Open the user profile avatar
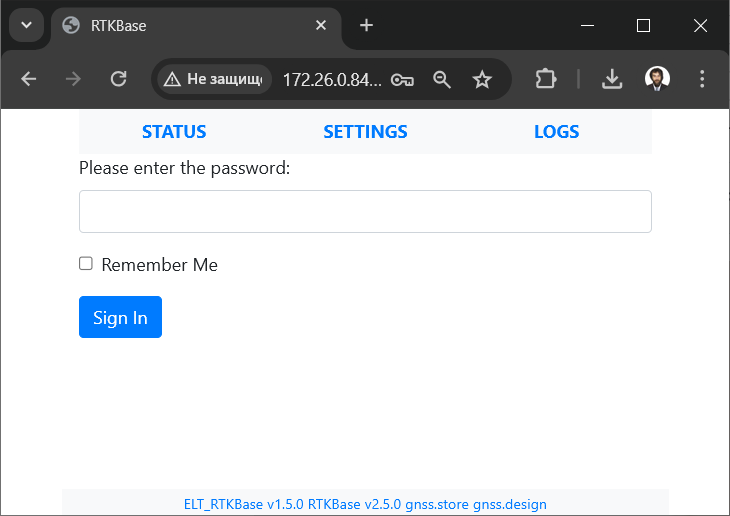Image resolution: width=730 pixels, height=516 pixels. (x=657, y=78)
